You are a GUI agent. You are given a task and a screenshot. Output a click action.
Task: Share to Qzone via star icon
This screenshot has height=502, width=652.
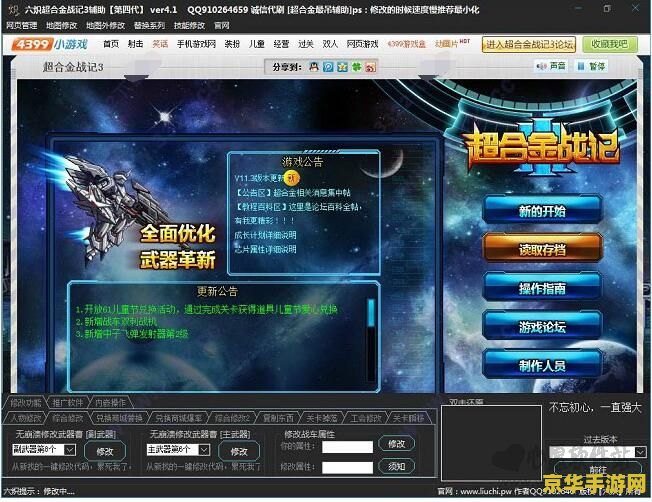coord(342,67)
